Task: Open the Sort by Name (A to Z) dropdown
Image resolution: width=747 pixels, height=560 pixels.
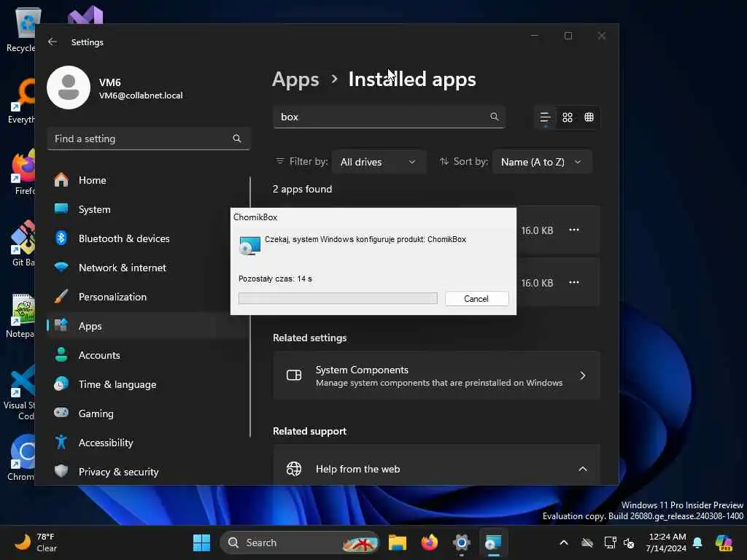Action: pyautogui.click(x=542, y=162)
